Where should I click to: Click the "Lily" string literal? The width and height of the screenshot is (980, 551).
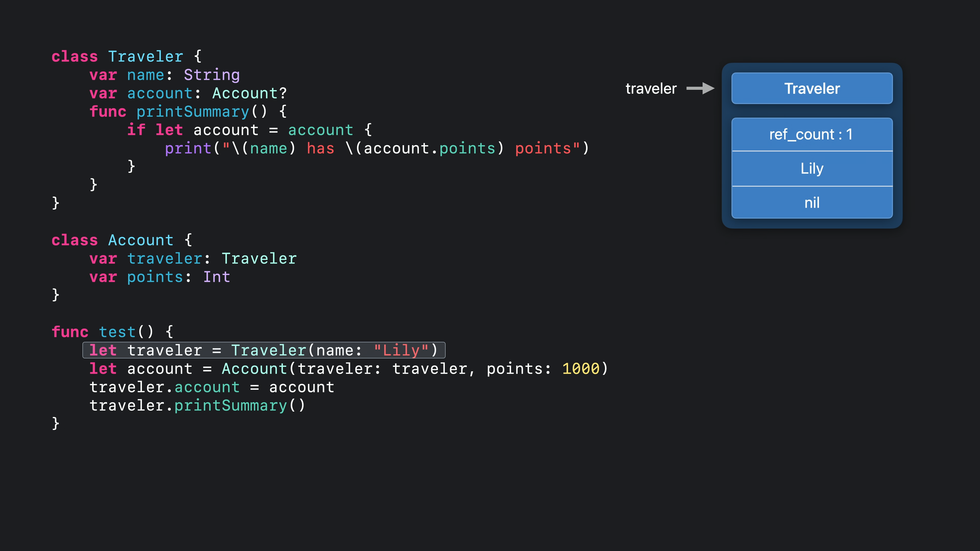coord(401,350)
